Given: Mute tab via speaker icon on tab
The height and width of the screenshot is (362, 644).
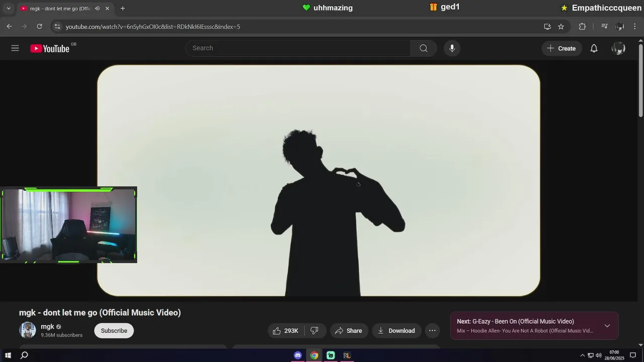Looking at the screenshot, I should pyautogui.click(x=97, y=9).
